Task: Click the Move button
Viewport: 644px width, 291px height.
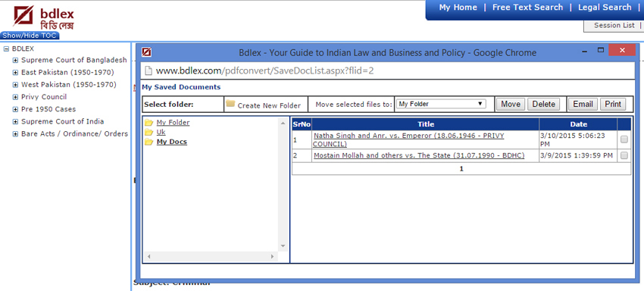Action: (x=511, y=104)
